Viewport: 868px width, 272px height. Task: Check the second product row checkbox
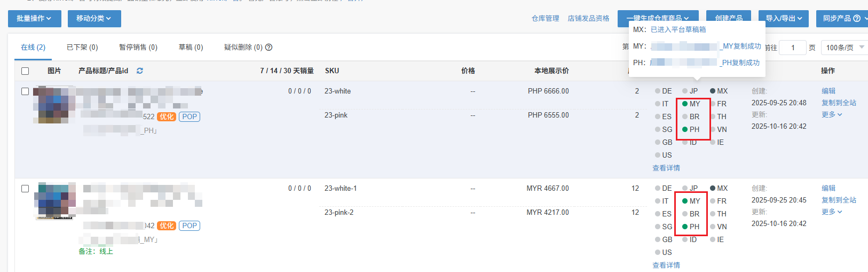pyautogui.click(x=25, y=189)
